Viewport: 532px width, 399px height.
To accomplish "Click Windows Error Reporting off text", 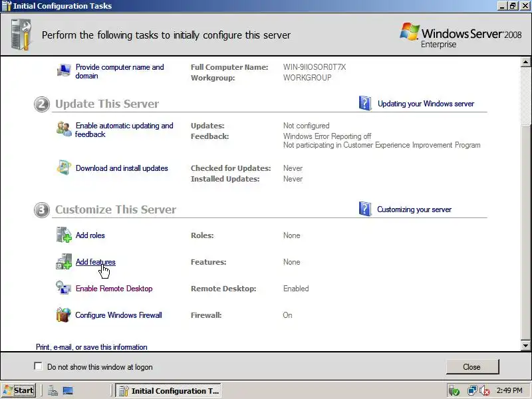I will click(327, 136).
